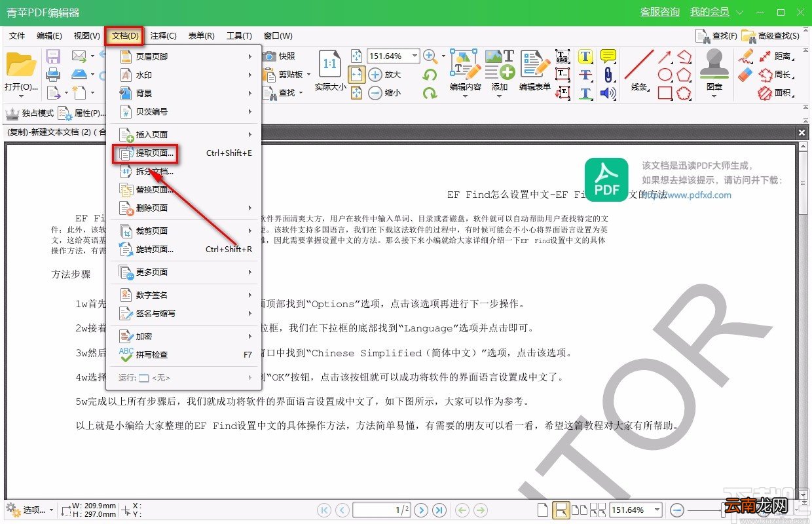Click the Edit Form icon

535,64
